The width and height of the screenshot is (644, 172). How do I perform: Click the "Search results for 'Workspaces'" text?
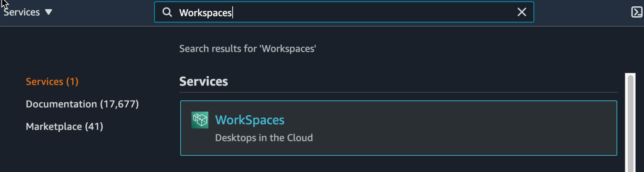[x=248, y=49]
